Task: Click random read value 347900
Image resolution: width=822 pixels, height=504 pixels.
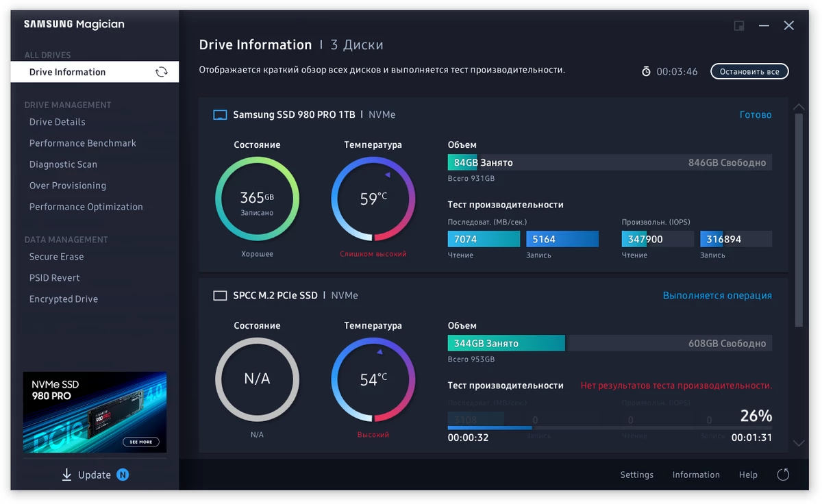Action: click(658, 239)
